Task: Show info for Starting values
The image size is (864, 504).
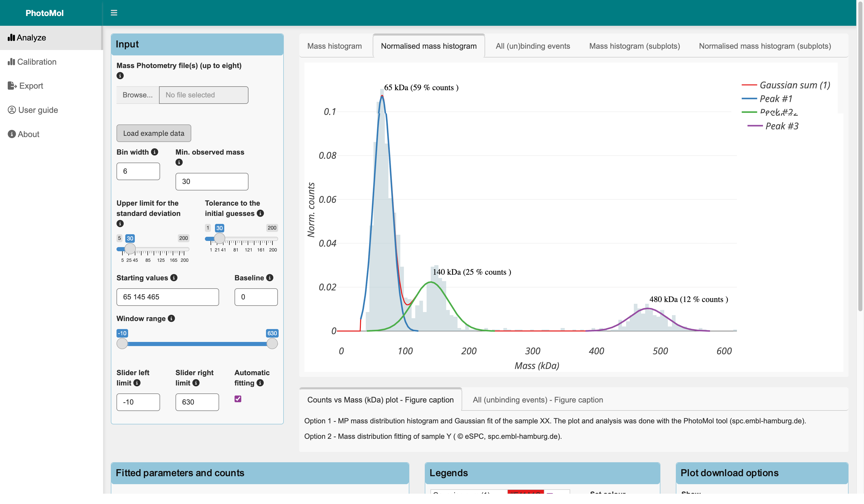Action: [174, 278]
